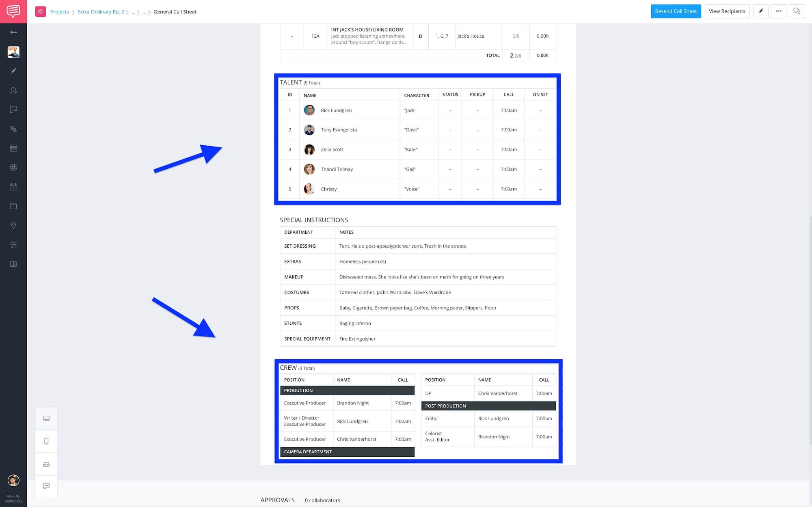Viewport: 812px width, 507px height.
Task: Open the more options ellipsis menu
Action: click(x=778, y=11)
